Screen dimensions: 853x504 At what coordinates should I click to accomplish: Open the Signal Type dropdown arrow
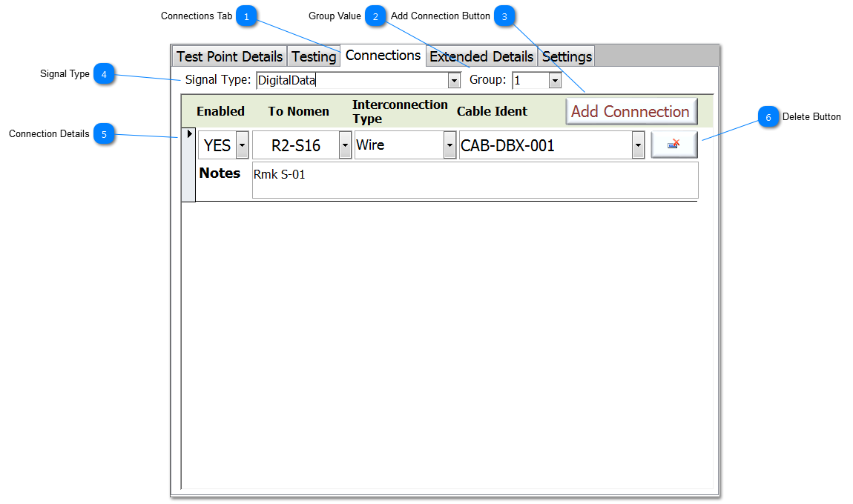point(454,81)
